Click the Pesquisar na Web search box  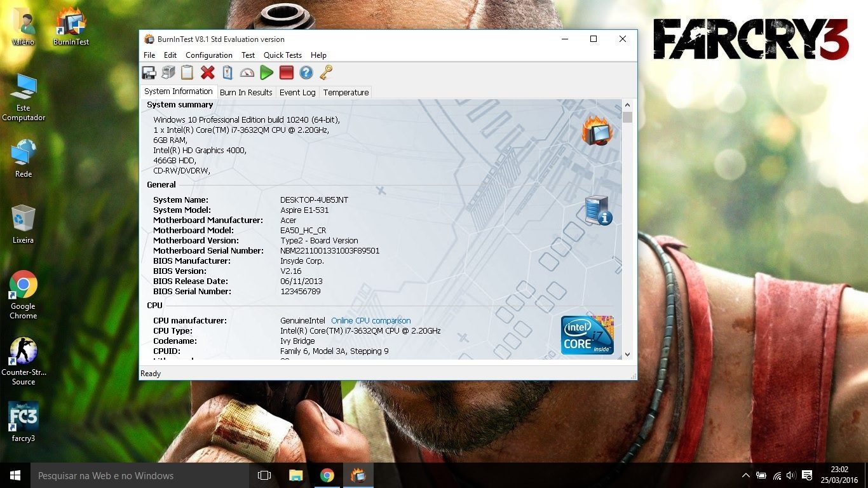[x=140, y=475]
